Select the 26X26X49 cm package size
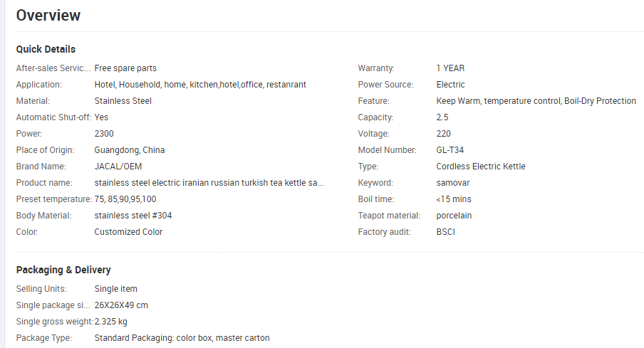This screenshot has width=644, height=348. (121, 305)
